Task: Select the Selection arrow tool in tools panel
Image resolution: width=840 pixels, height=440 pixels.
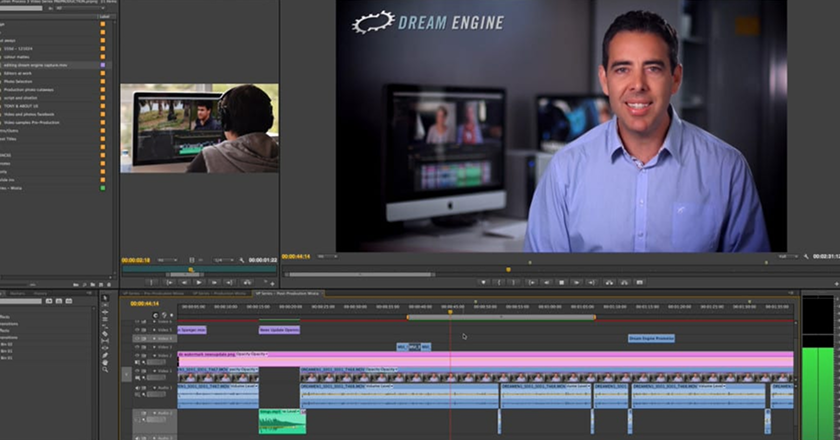Action: pos(106,298)
